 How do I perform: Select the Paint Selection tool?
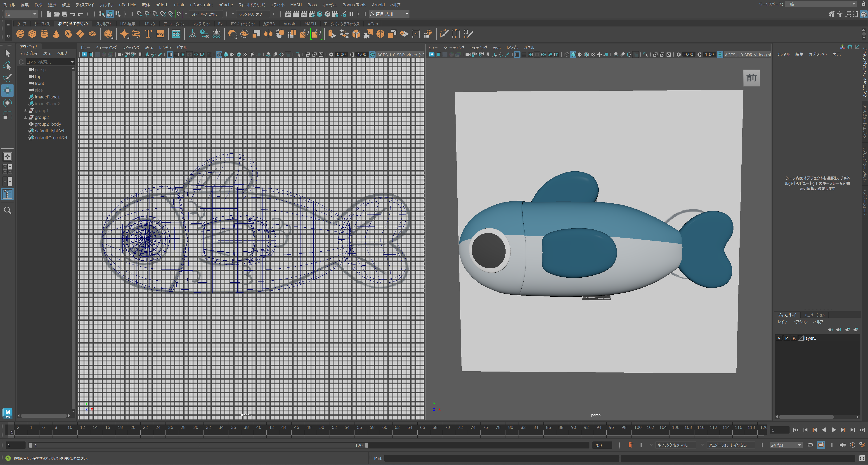click(x=7, y=78)
